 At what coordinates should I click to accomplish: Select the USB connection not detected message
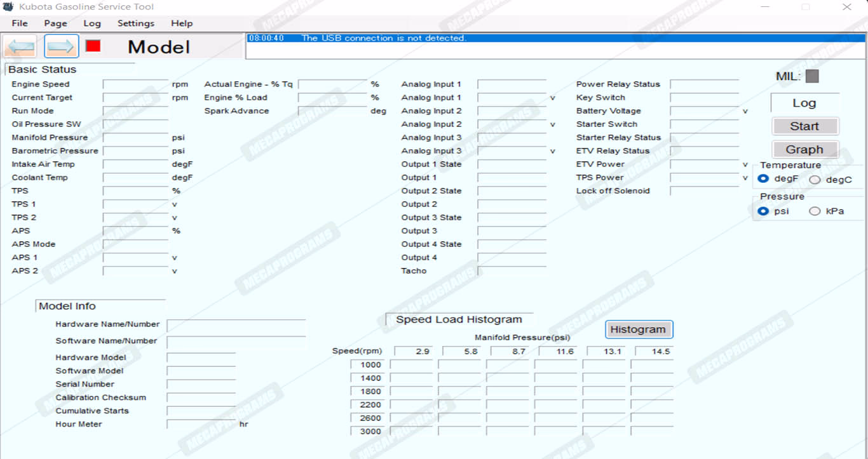click(x=383, y=38)
